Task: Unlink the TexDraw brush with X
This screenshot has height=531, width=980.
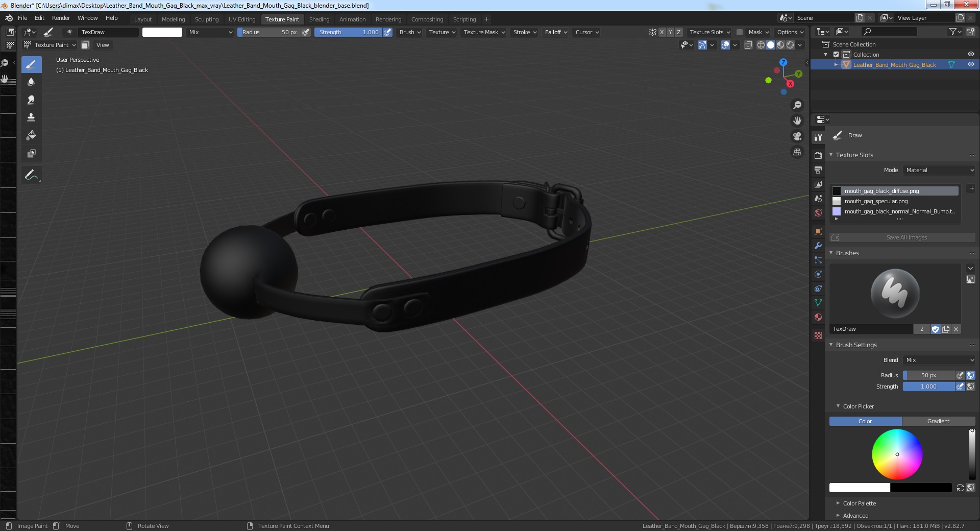Action: 956,329
